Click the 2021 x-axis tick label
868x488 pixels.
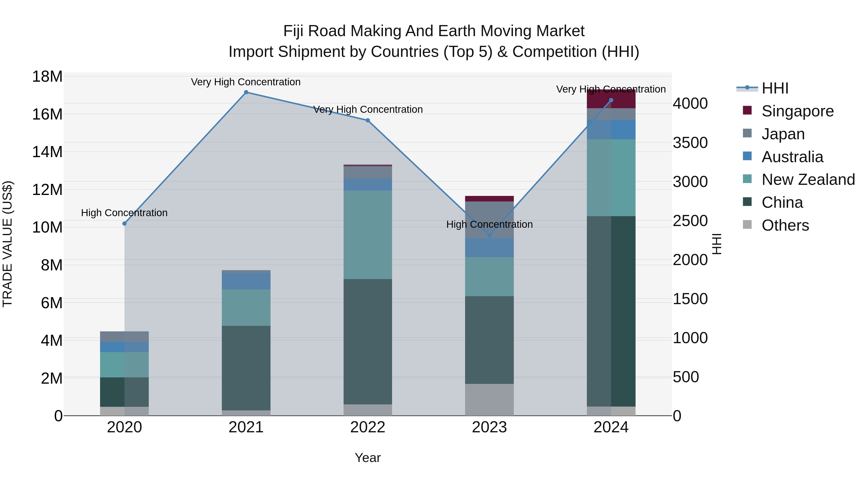tap(246, 427)
